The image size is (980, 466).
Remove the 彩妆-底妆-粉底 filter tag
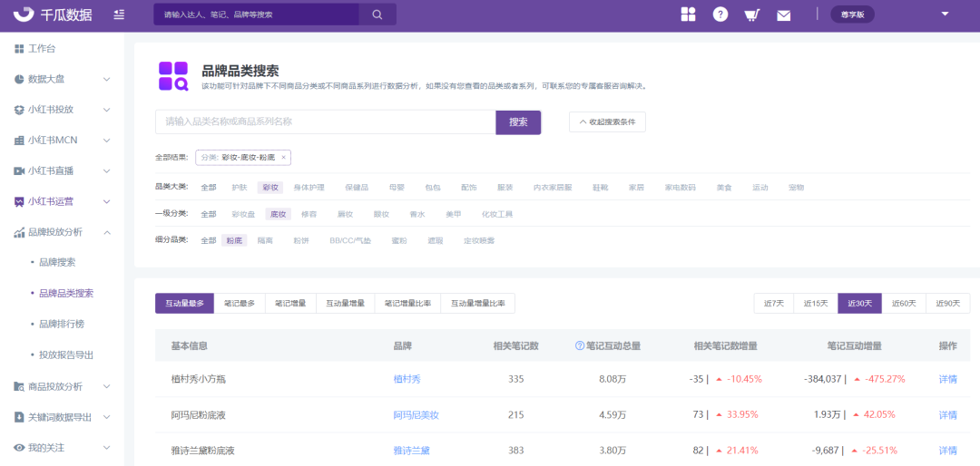tap(283, 158)
